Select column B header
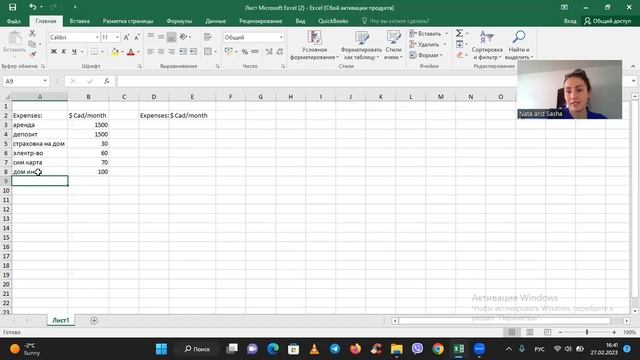This screenshot has width=640, height=360. [88, 97]
